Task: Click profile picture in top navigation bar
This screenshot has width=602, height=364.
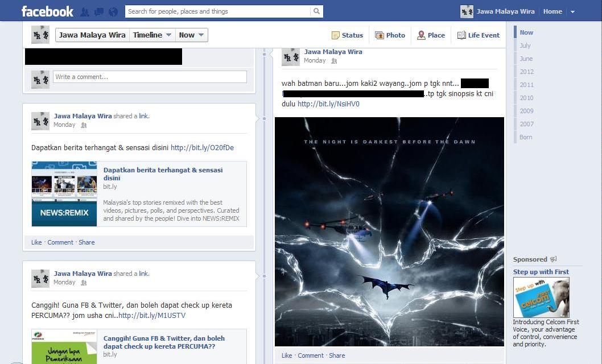Action: tap(467, 11)
